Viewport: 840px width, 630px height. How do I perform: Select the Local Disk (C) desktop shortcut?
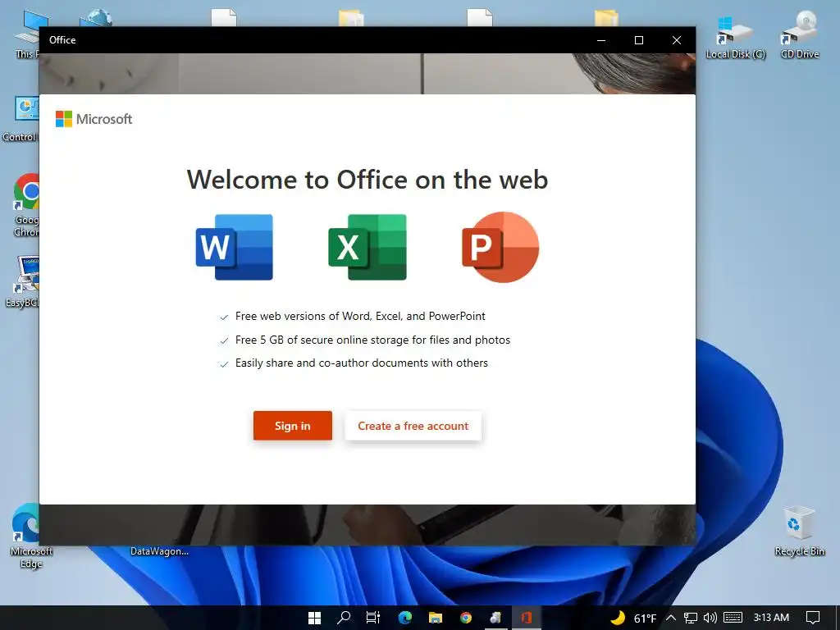pos(735,36)
